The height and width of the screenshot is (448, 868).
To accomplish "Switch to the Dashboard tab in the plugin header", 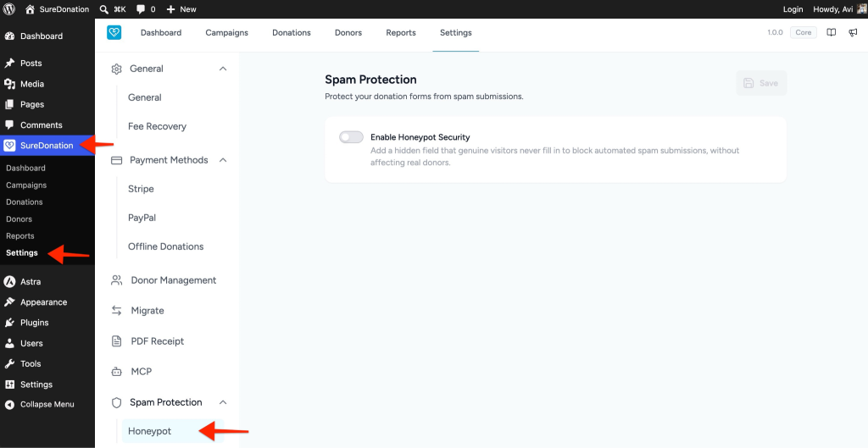I will coord(161,33).
